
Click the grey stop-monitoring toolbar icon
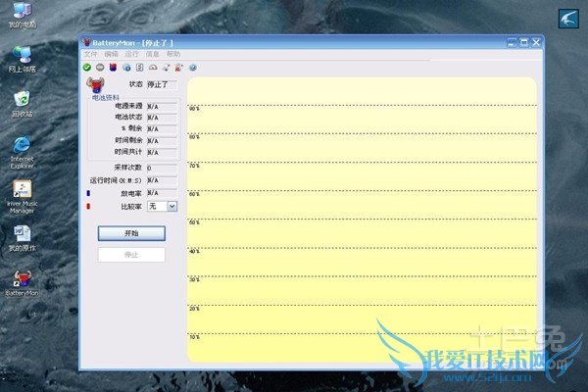(100, 68)
